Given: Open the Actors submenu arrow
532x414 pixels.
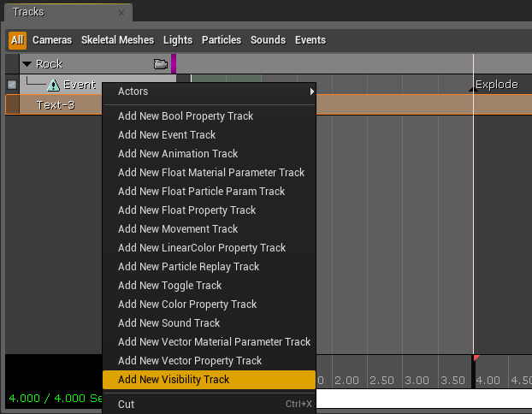Looking at the screenshot, I should (312, 92).
